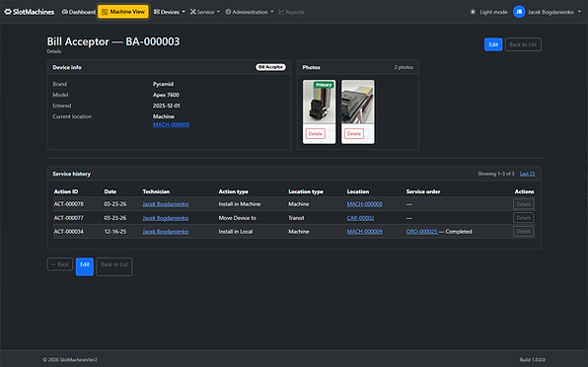
Task: Click Details for ACT-000034
Action: pyautogui.click(x=524, y=232)
